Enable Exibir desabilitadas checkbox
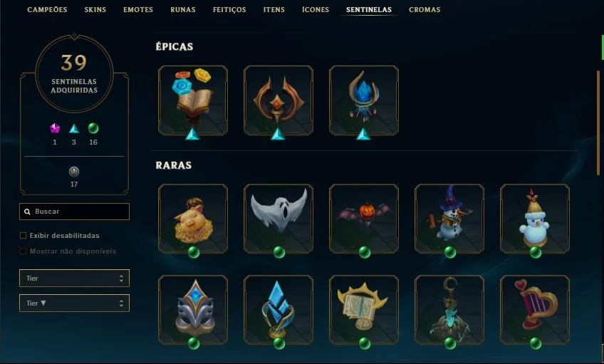Image resolution: width=604 pixels, height=364 pixels. coord(23,235)
